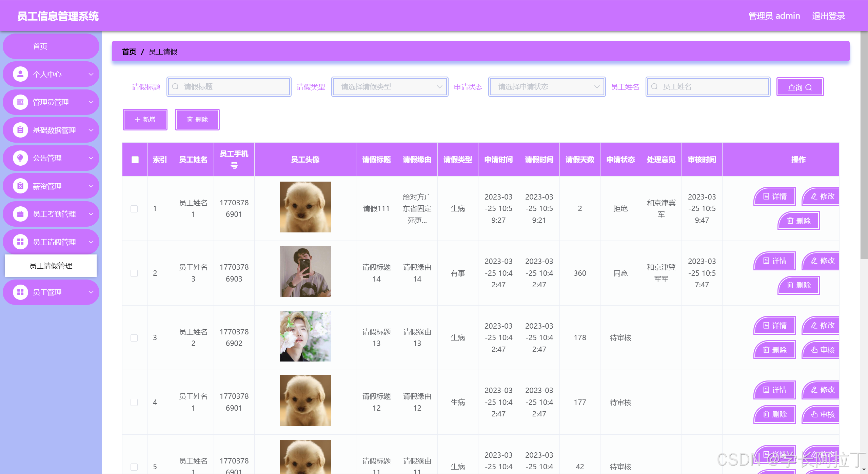The height and width of the screenshot is (474, 868).
Task: Click the 管理员管理 sidebar icon
Action: 20,102
